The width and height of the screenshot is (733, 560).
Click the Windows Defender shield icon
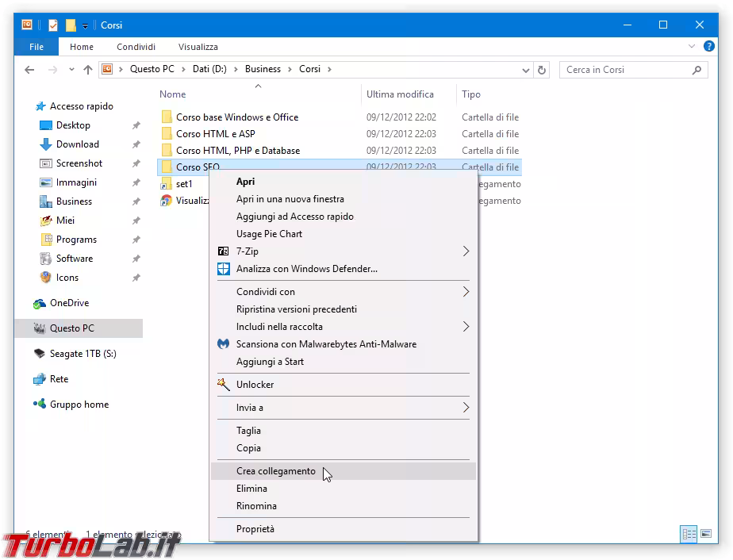pyautogui.click(x=223, y=269)
